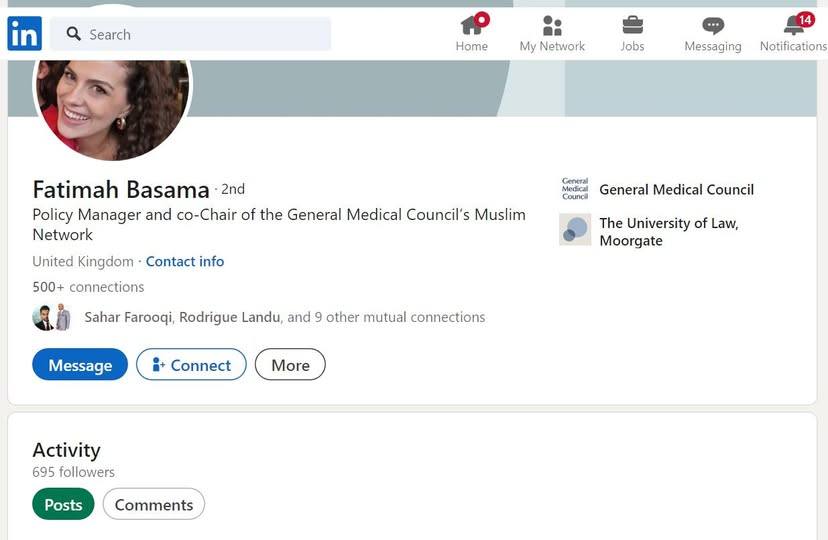Open University of Law logo
The width and height of the screenshot is (828, 540).
pos(575,230)
